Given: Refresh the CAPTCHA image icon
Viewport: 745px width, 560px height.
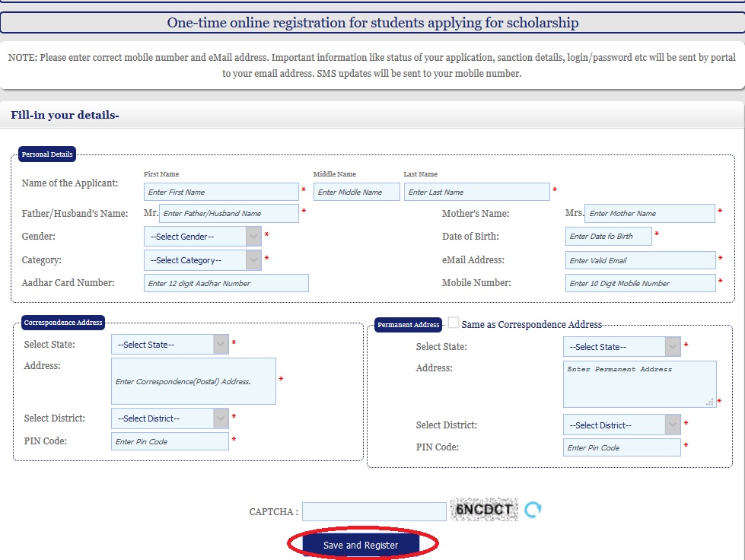Looking at the screenshot, I should [x=533, y=510].
